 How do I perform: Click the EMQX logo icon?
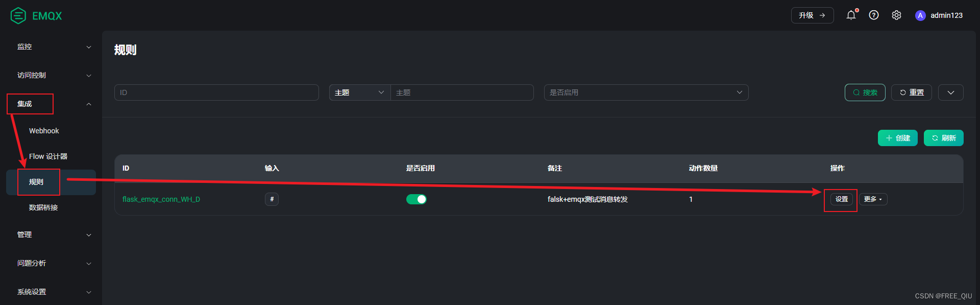pyautogui.click(x=18, y=16)
